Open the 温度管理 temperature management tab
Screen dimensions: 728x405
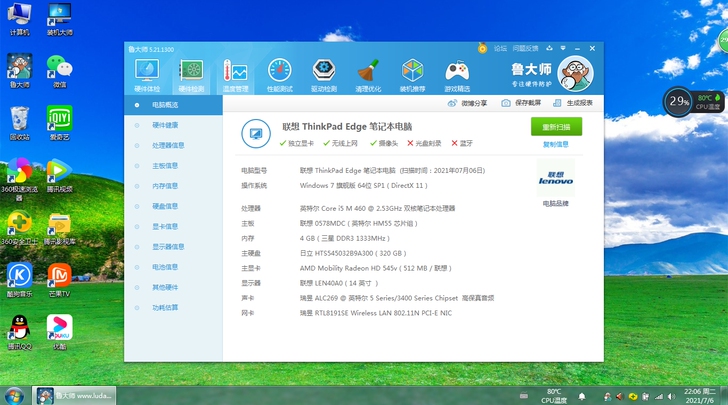point(235,76)
